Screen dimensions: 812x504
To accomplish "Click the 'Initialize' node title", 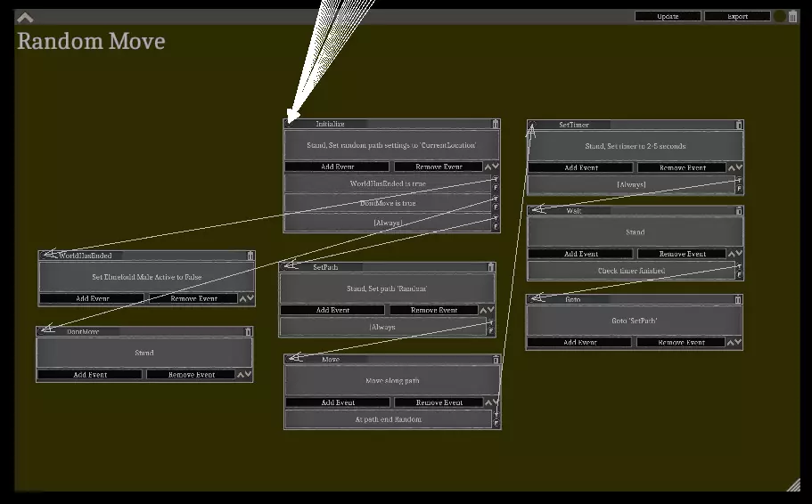I will pos(330,124).
